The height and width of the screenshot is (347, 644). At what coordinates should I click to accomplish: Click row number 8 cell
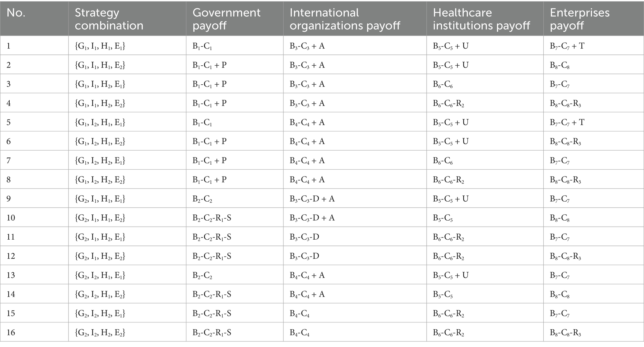pyautogui.click(x=9, y=180)
